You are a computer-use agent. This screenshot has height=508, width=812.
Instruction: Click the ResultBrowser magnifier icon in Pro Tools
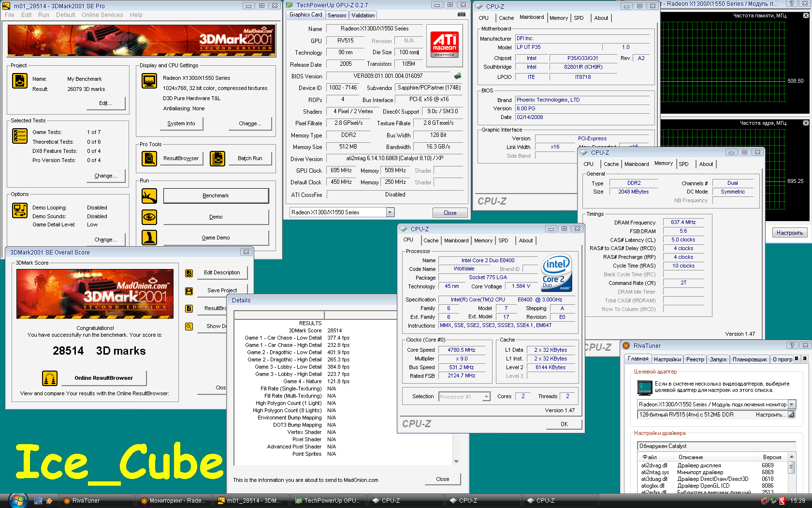click(x=149, y=158)
